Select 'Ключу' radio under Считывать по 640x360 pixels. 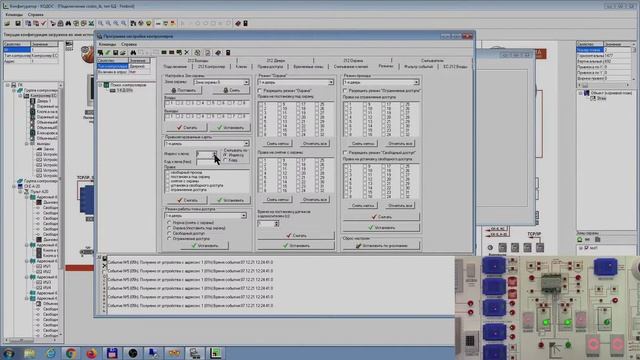pos(225,160)
